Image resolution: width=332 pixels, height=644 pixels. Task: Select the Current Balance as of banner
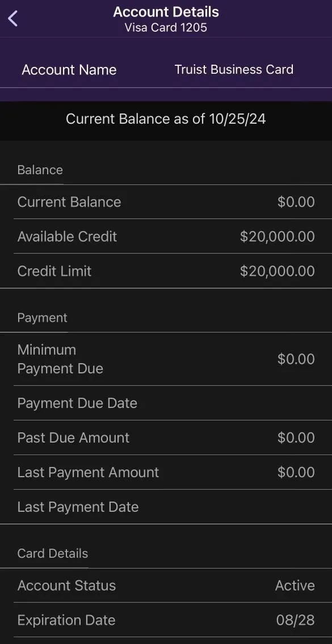point(166,119)
